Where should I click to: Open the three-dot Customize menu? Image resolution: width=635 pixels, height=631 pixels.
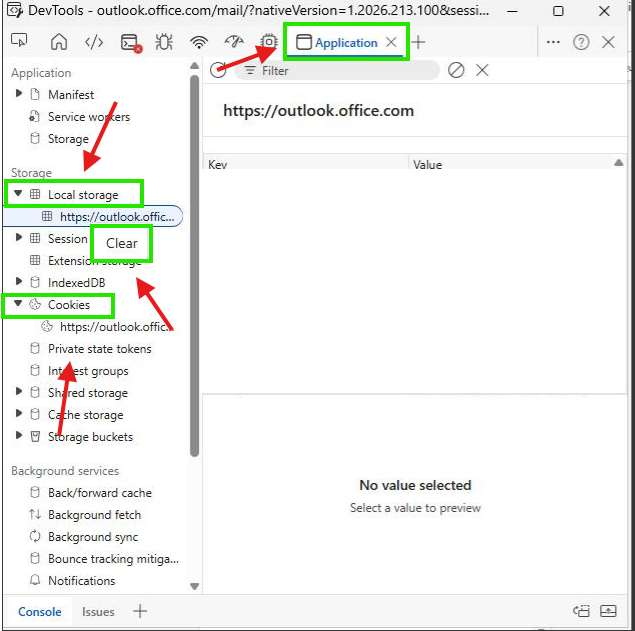553,42
